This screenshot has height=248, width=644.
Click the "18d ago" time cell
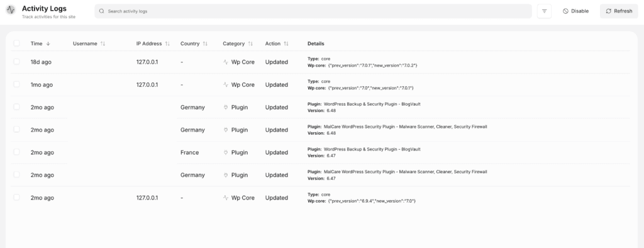(x=41, y=62)
